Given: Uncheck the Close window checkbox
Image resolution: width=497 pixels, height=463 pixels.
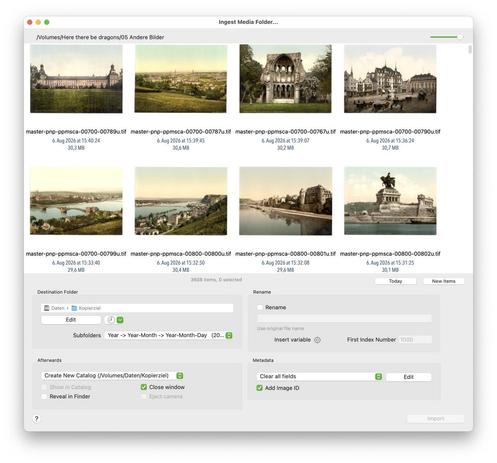Looking at the screenshot, I should click(x=144, y=387).
